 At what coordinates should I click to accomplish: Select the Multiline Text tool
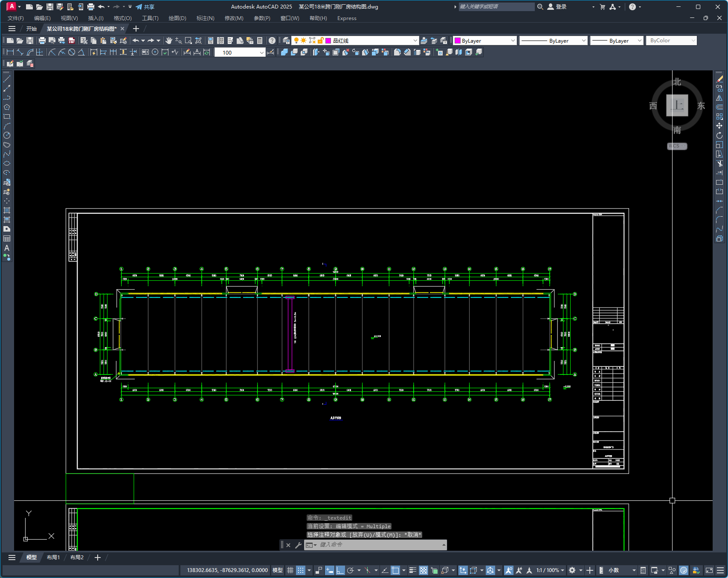7,248
